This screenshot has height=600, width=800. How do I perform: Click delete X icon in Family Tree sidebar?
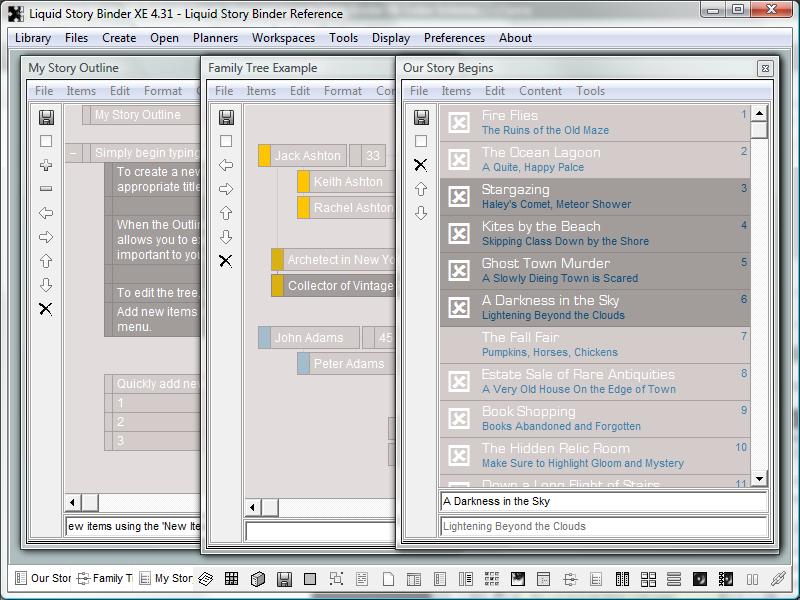click(x=226, y=261)
